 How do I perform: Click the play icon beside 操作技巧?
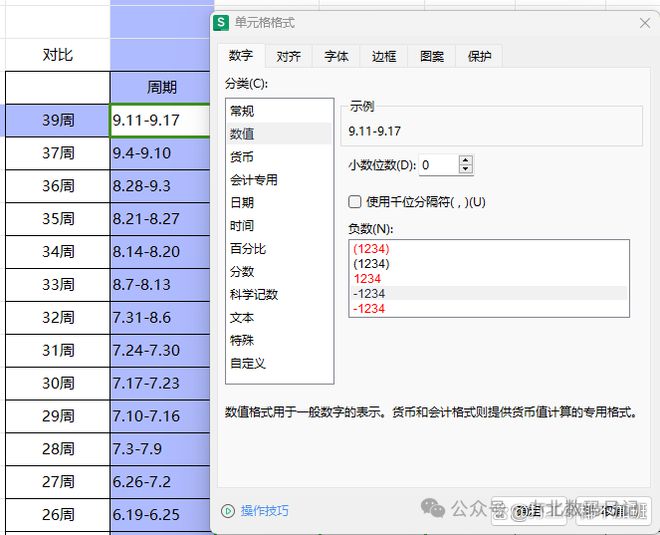[x=228, y=511]
